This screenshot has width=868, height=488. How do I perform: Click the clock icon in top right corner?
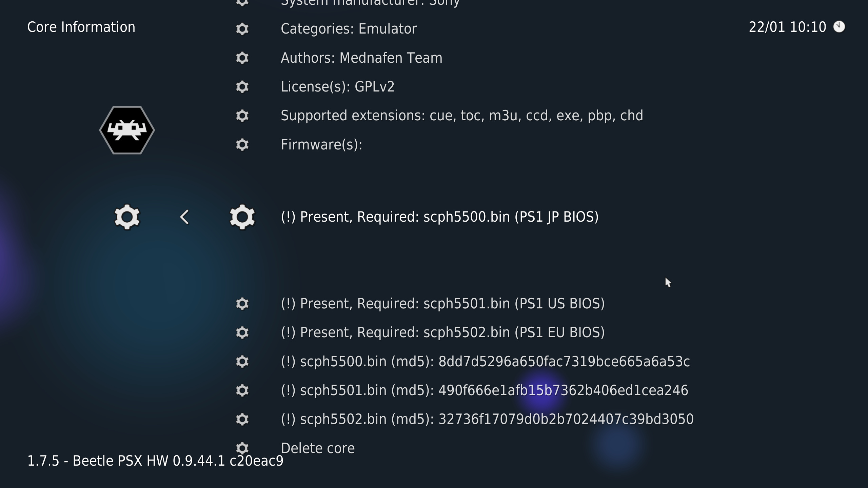[x=841, y=27]
